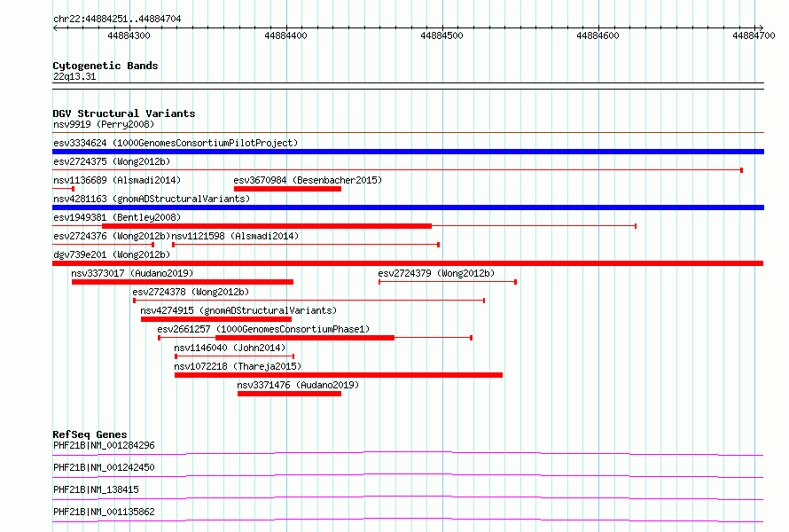The height and width of the screenshot is (532, 789).
Task: Click the thick esv2661257 red segment
Action: [305, 338]
